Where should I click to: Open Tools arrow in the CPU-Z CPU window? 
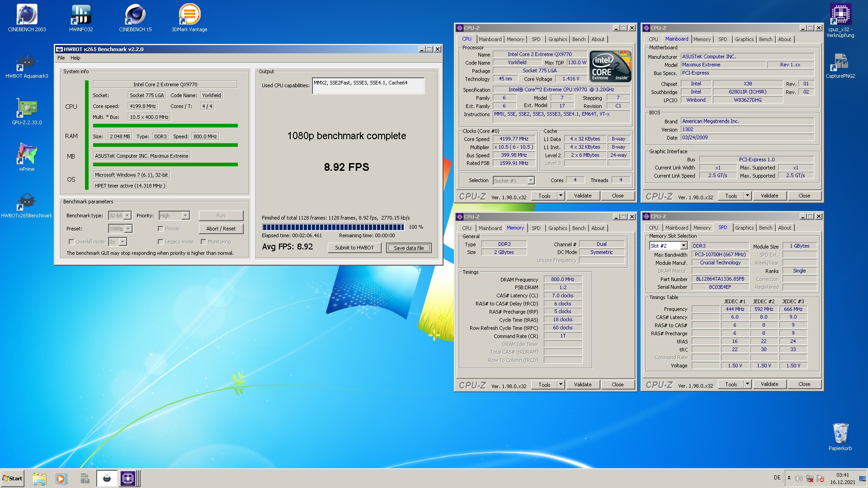(561, 196)
